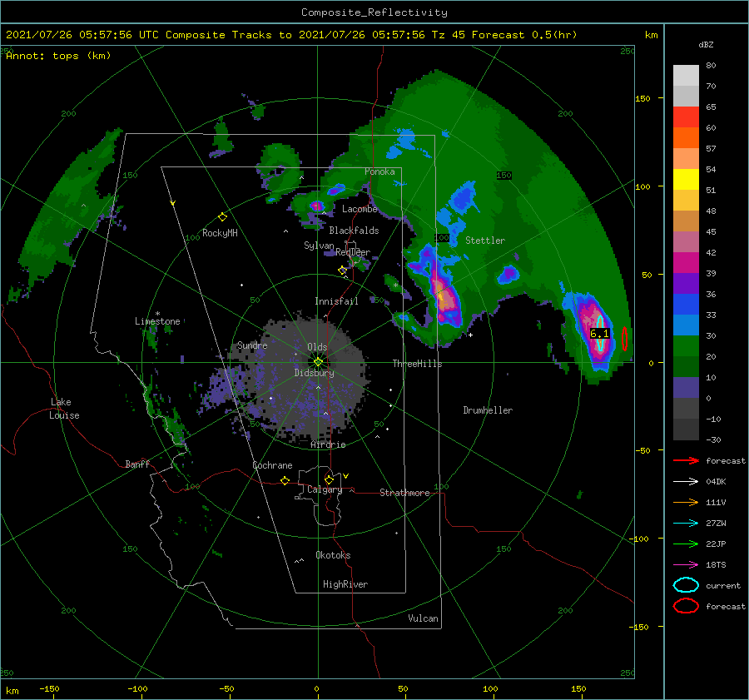Click the red 65 dBZ color swatch

(686, 117)
